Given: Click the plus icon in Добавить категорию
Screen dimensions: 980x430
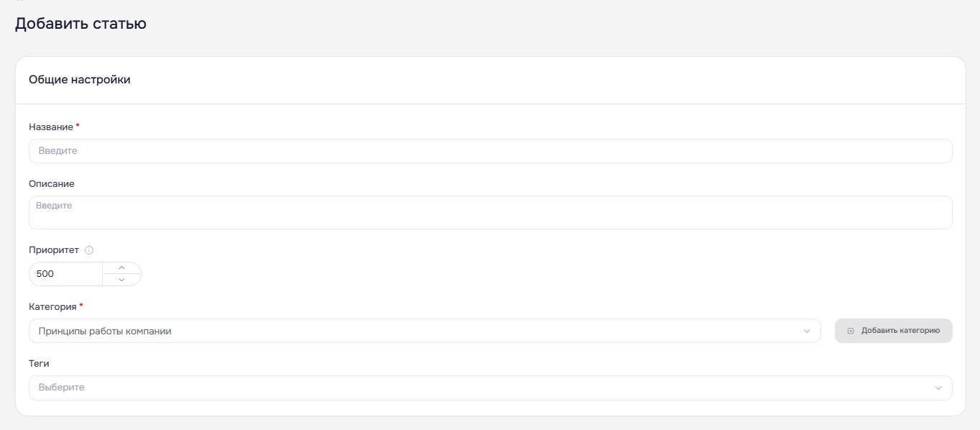Looking at the screenshot, I should pyautogui.click(x=851, y=331).
